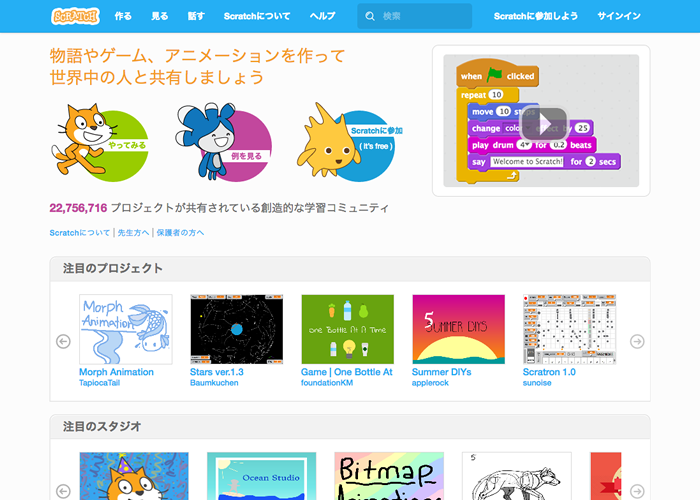
Task: Open the 見る menu item
Action: pyautogui.click(x=159, y=16)
